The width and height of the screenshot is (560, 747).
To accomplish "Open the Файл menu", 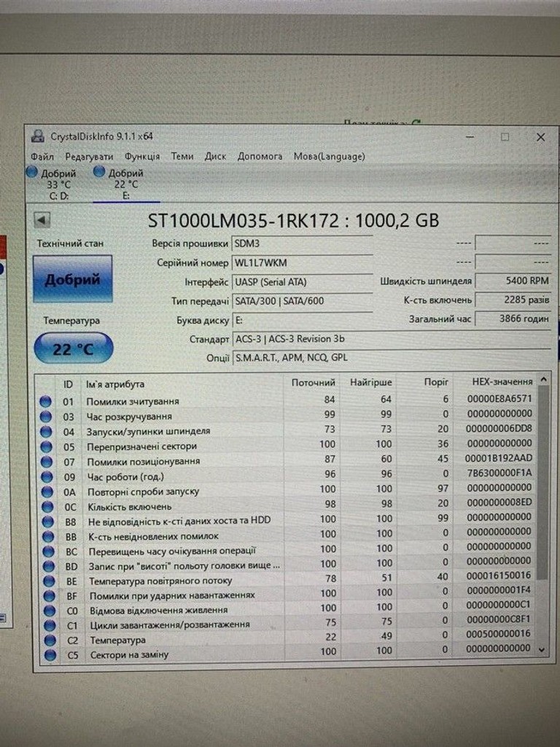I will point(42,156).
